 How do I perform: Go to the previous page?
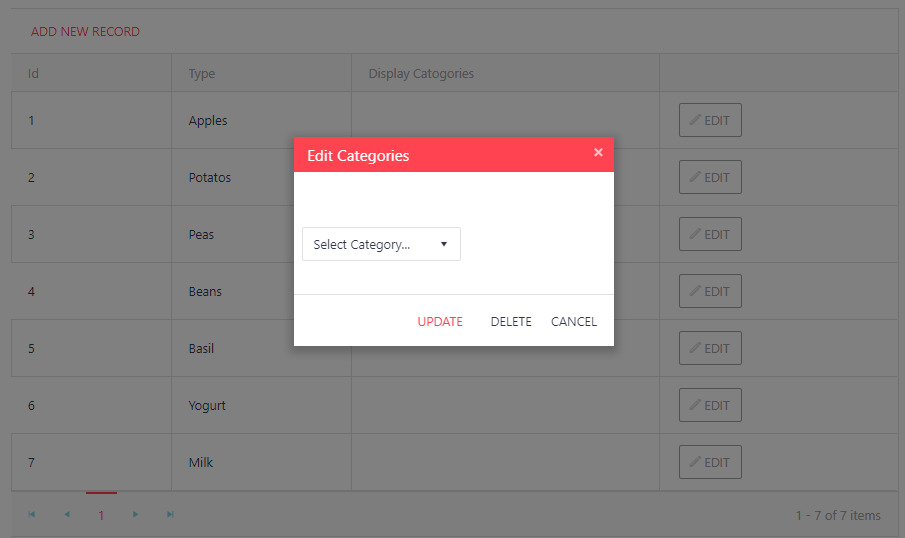(x=67, y=515)
